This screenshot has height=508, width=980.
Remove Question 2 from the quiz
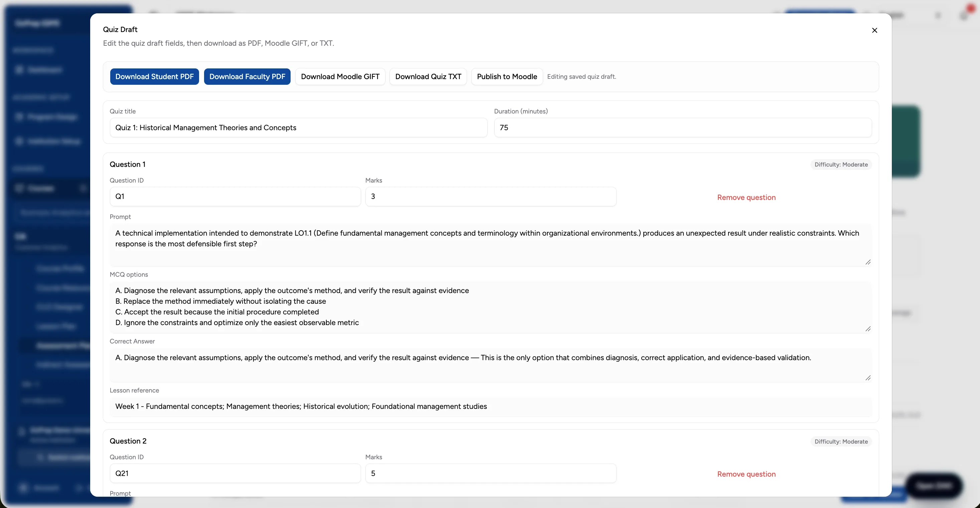(746, 474)
